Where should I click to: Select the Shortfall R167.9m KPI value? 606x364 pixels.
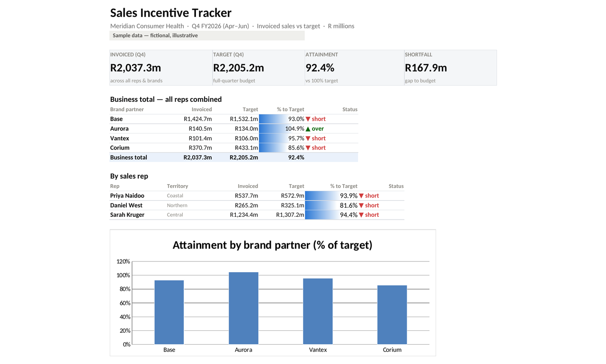point(426,68)
